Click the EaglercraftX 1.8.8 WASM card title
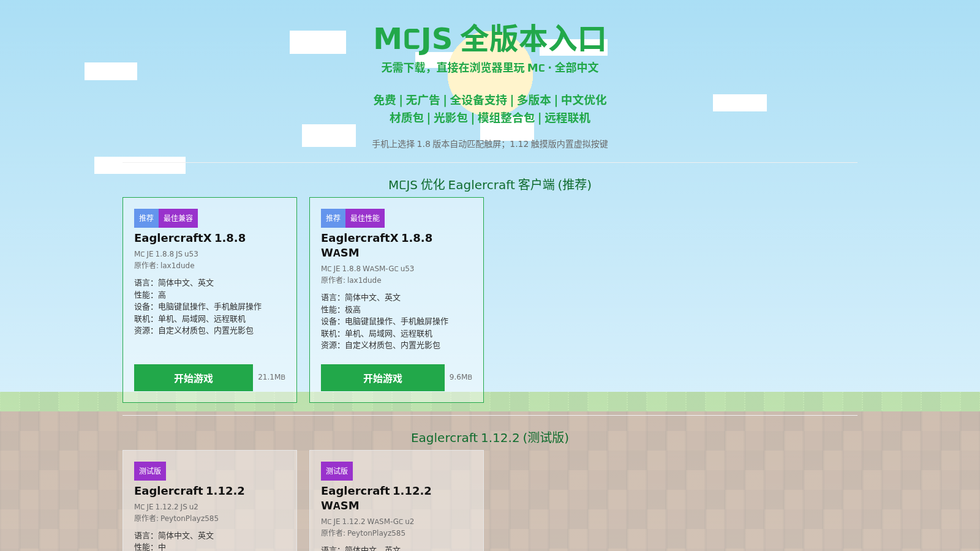Image resolution: width=980 pixels, height=551 pixels. click(377, 246)
